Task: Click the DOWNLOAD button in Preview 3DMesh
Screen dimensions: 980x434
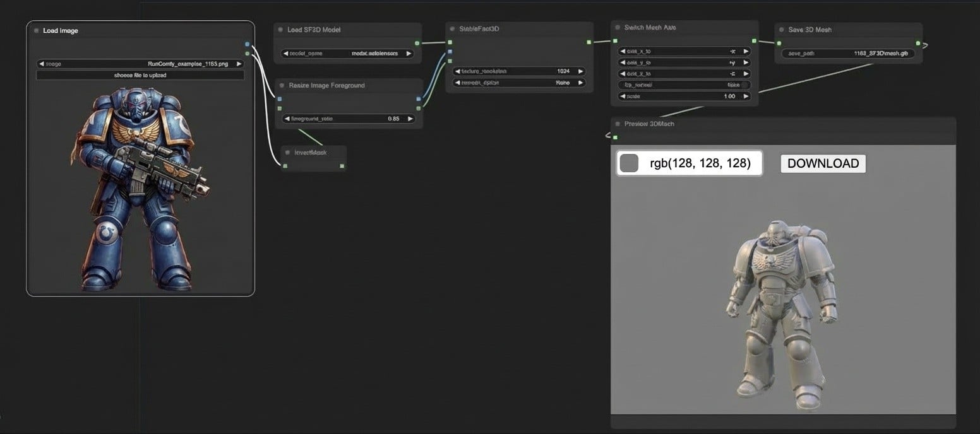Action: click(x=823, y=163)
